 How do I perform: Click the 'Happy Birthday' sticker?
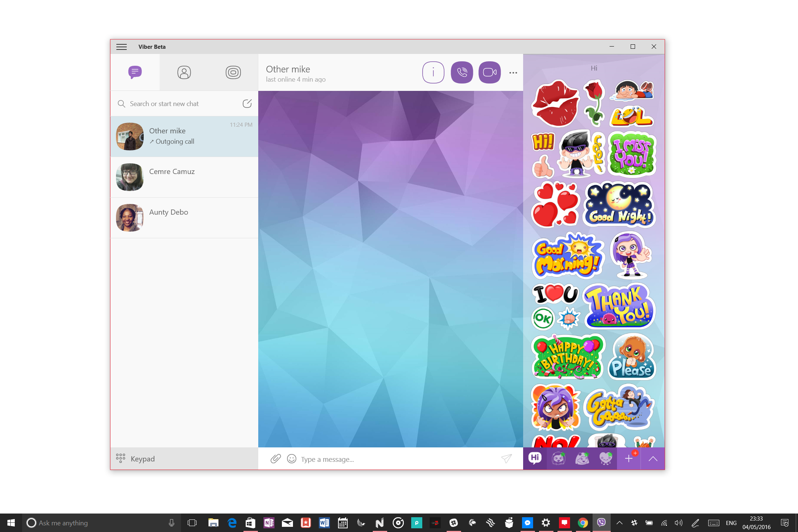(567, 356)
